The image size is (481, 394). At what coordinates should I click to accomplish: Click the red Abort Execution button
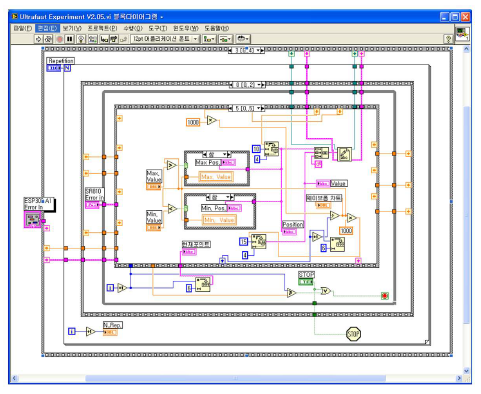(59, 39)
